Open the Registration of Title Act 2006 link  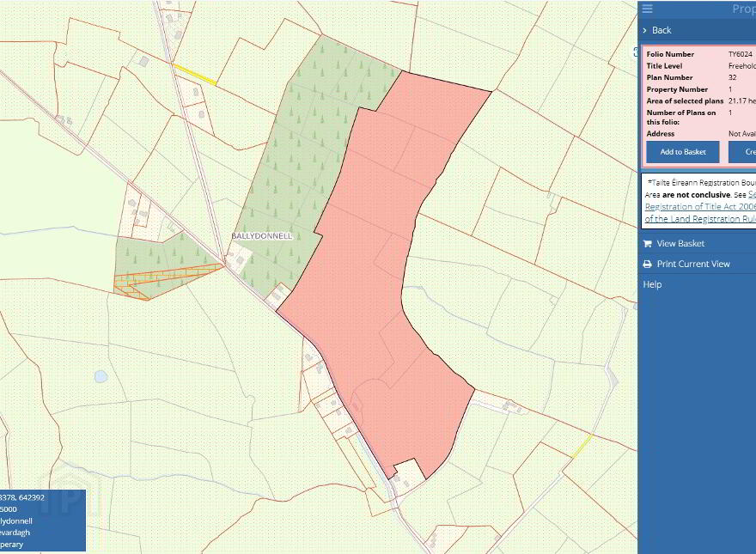pyautogui.click(x=700, y=206)
